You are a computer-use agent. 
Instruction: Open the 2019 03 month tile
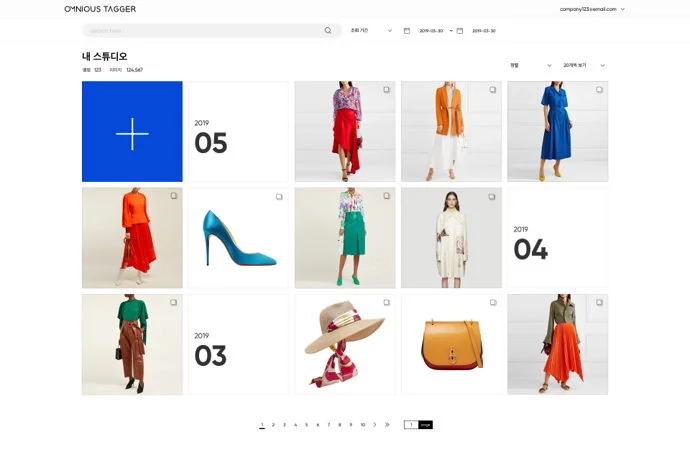(239, 344)
